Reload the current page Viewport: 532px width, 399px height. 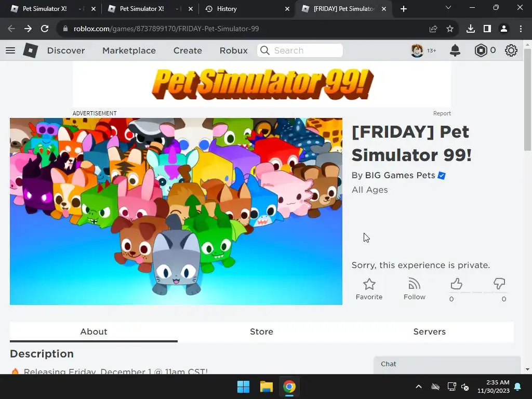pyautogui.click(x=45, y=29)
